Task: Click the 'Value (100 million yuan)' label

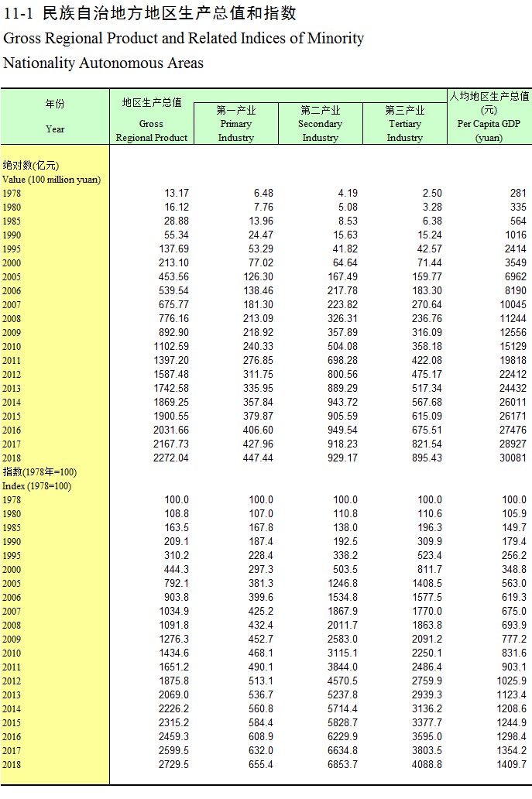Action: tap(51, 180)
